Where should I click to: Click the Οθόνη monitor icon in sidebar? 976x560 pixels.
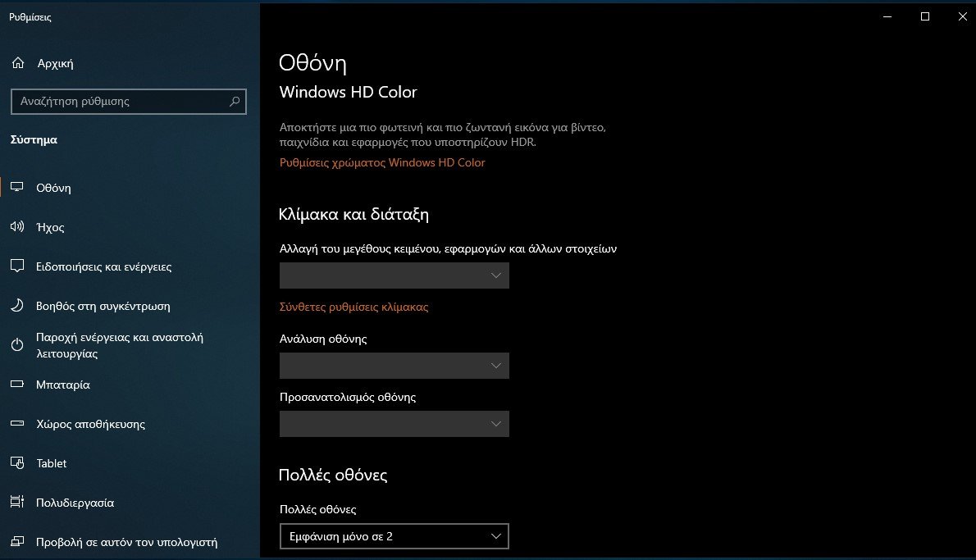(x=16, y=188)
